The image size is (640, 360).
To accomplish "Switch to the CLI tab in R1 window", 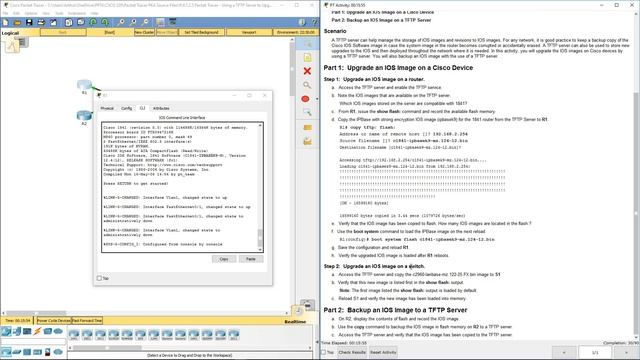I will pos(142,108).
